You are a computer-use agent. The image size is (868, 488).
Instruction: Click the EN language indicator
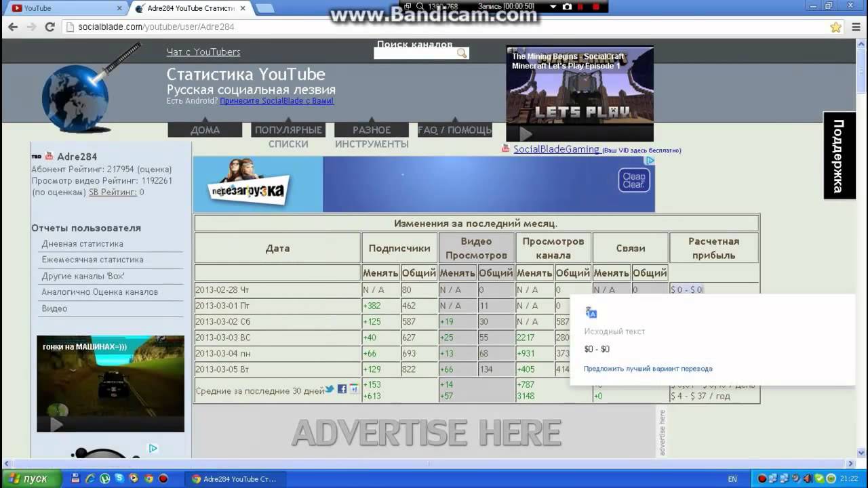coord(732,479)
